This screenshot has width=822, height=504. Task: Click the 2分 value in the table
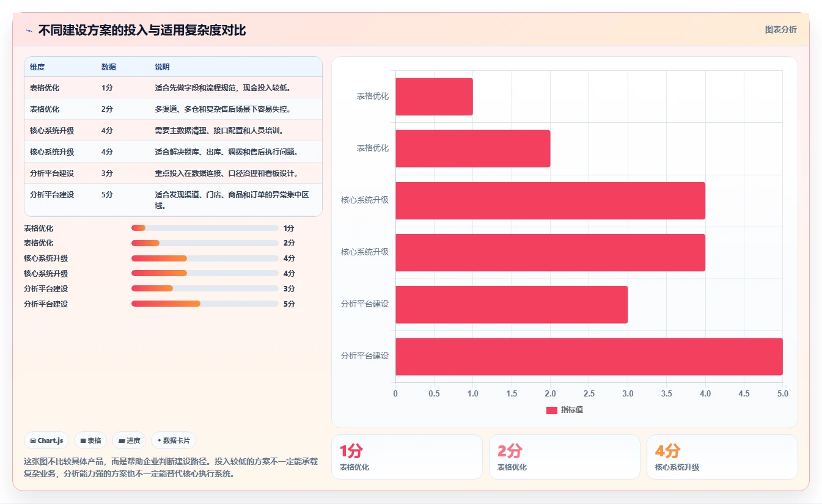click(107, 109)
